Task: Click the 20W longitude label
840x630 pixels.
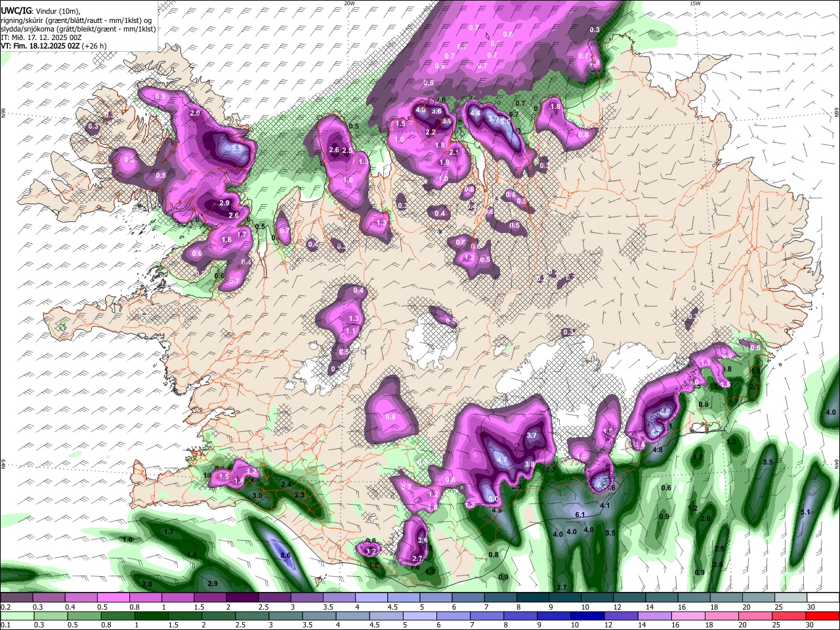Action: click(x=349, y=3)
